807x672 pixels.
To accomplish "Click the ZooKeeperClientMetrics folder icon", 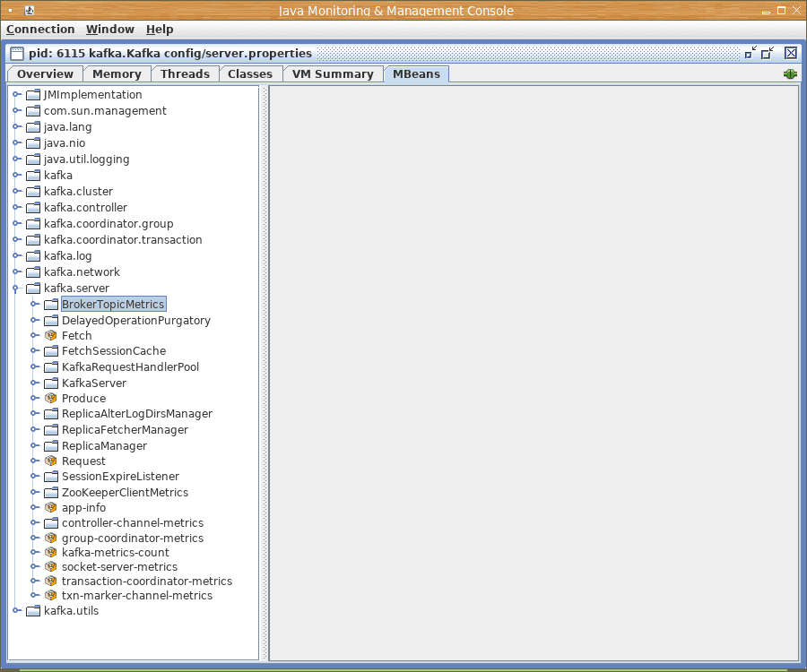I will (x=51, y=493).
